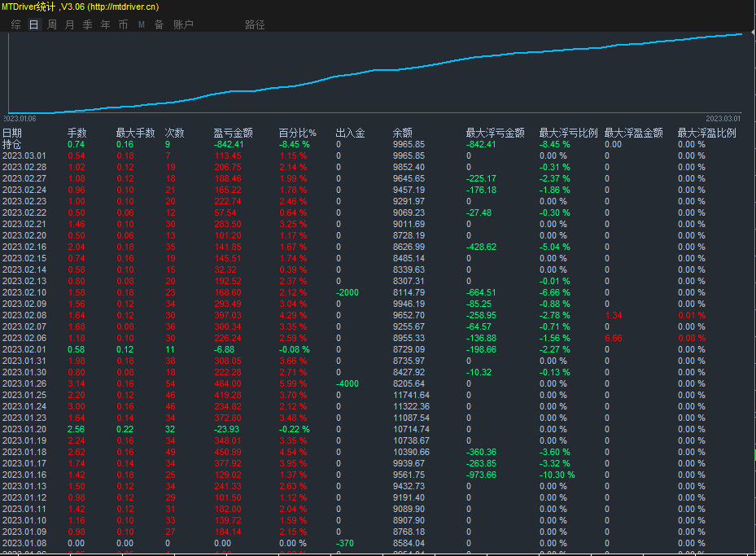Open the mtdriver.cn link in title
Screen dimensions: 756x556
(x=125, y=7)
